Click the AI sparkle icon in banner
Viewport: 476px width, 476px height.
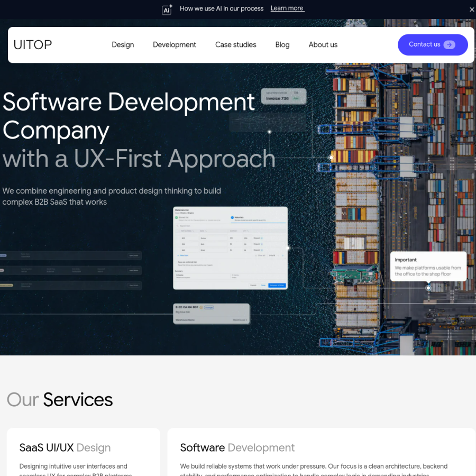(167, 10)
